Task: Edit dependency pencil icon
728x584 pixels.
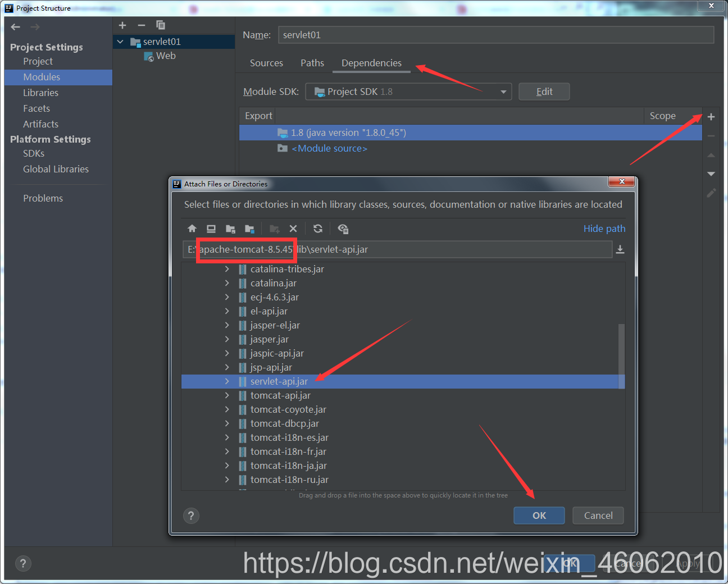Action: (x=711, y=193)
